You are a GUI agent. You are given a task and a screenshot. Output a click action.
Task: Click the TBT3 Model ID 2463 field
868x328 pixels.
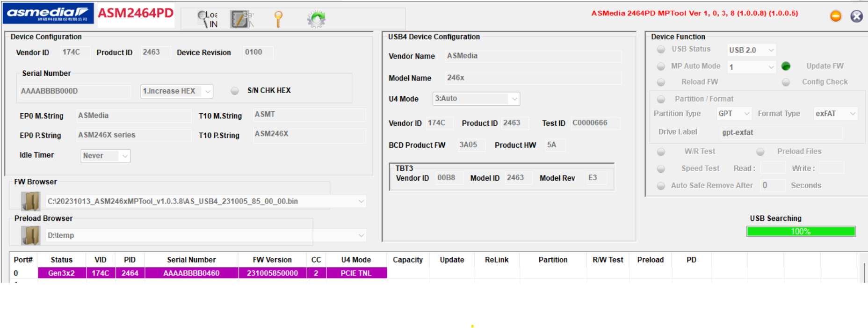point(518,178)
